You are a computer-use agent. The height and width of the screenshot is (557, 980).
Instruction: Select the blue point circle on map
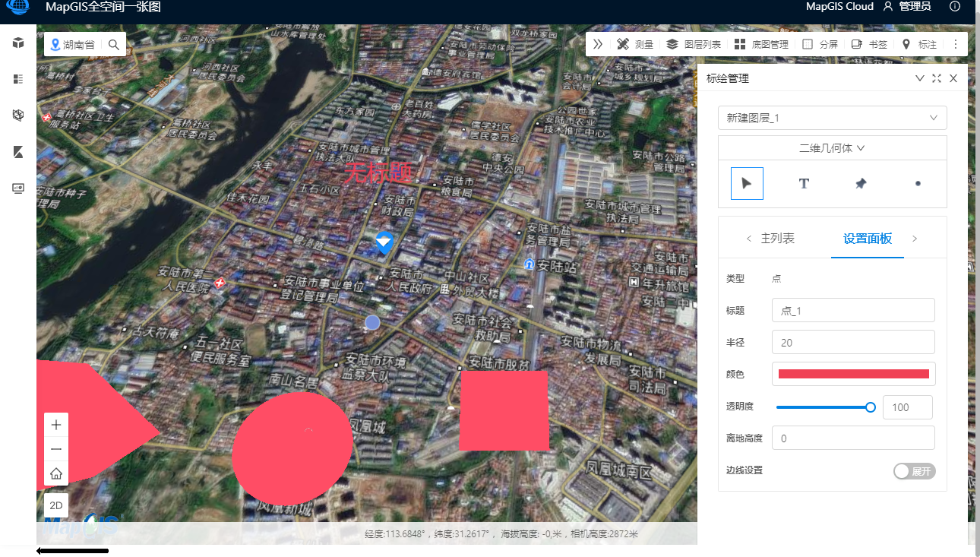point(372,322)
